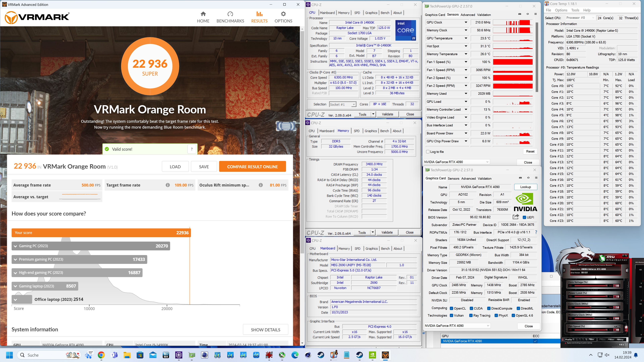Open GPU selector dropdown in GPU-Z Sensors window
644x362 pixels.
(457, 162)
